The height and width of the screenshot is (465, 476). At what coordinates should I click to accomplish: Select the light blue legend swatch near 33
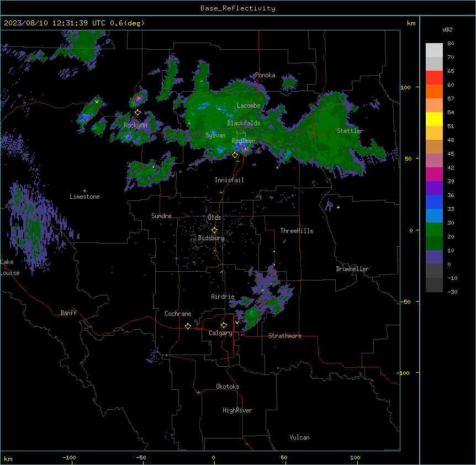pyautogui.click(x=434, y=216)
